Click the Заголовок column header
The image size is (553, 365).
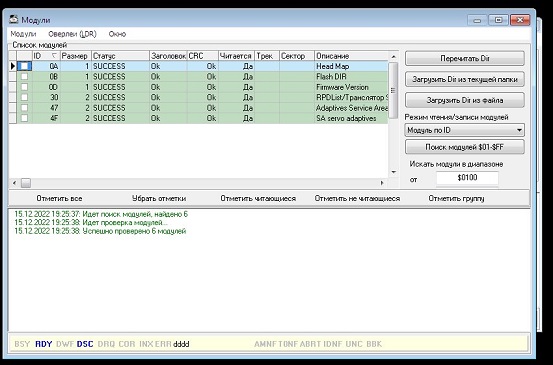pos(168,56)
